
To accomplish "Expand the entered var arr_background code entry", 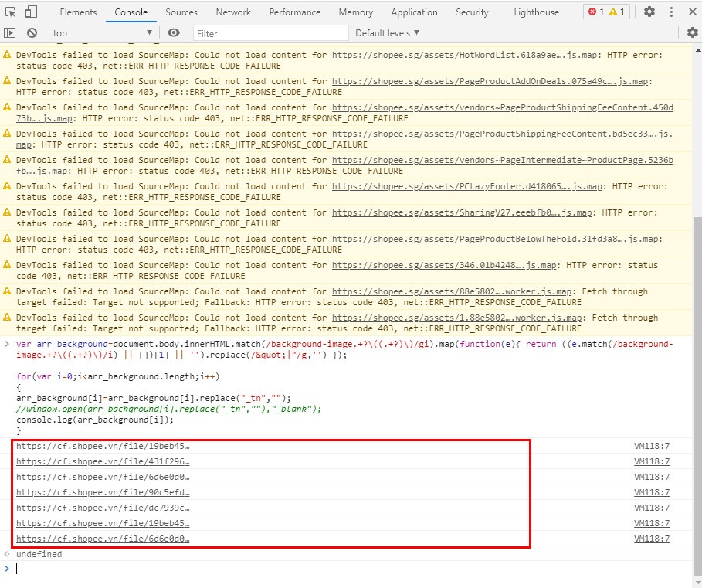I will click(8, 344).
